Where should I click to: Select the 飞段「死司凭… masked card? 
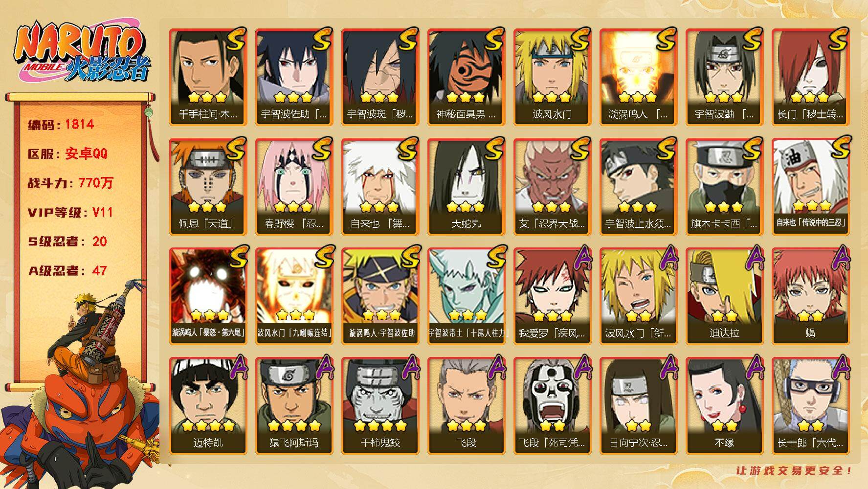[x=552, y=406]
